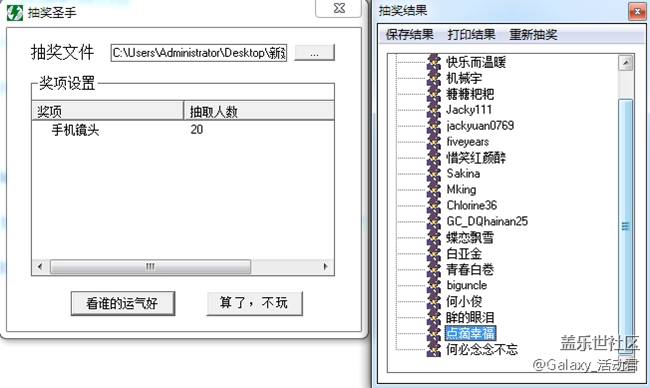This screenshot has width=650, height=388.
Task: Click the 看谁的运气好 button
Action: (123, 303)
